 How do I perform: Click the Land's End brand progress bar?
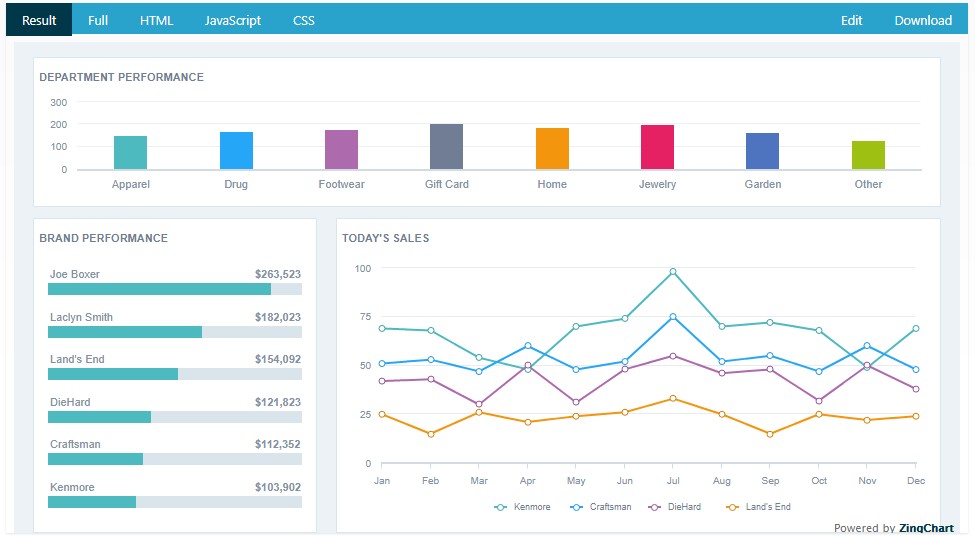175,374
